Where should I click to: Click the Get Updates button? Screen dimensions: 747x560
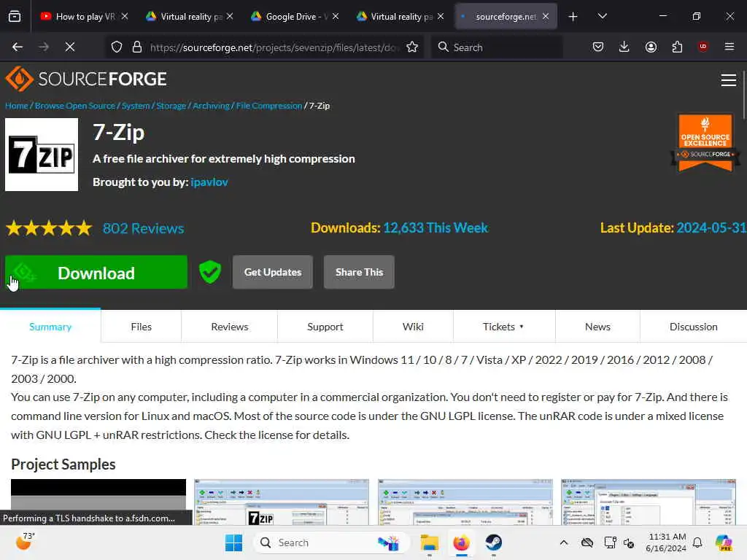[273, 272]
